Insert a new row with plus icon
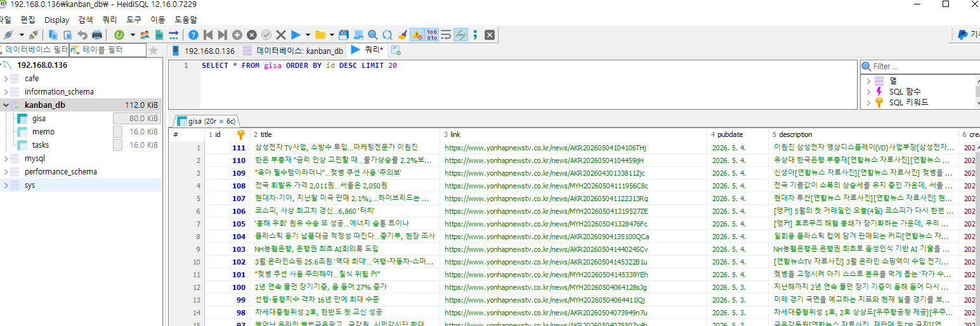This screenshot has height=326, width=980. pos(237,35)
